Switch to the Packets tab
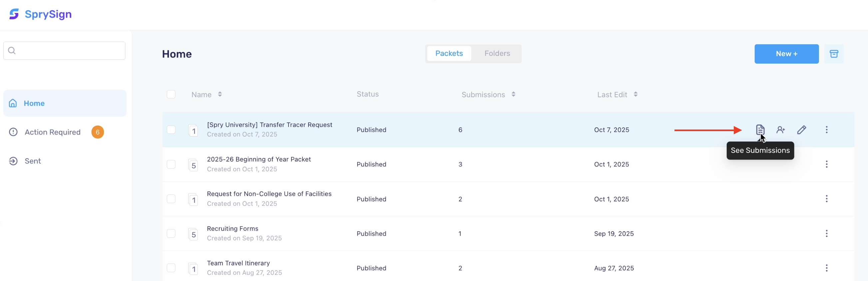This screenshot has height=281, width=868. (x=449, y=54)
